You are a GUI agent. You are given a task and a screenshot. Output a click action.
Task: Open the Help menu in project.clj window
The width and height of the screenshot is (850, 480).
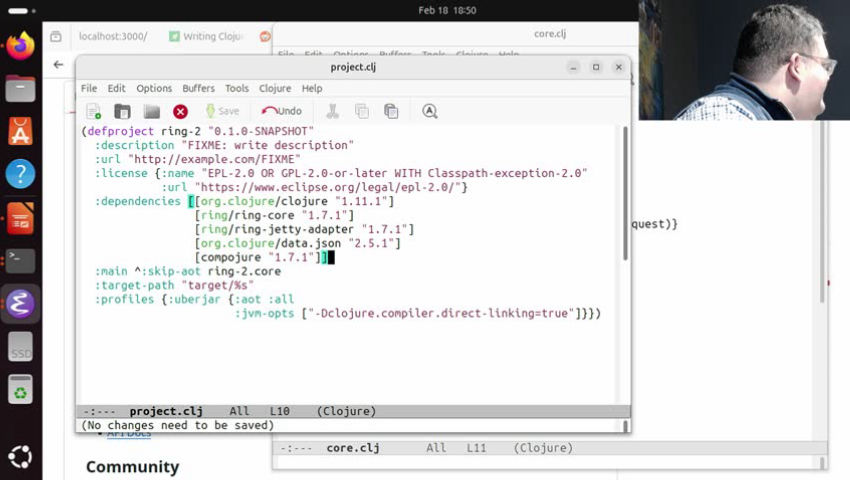312,88
